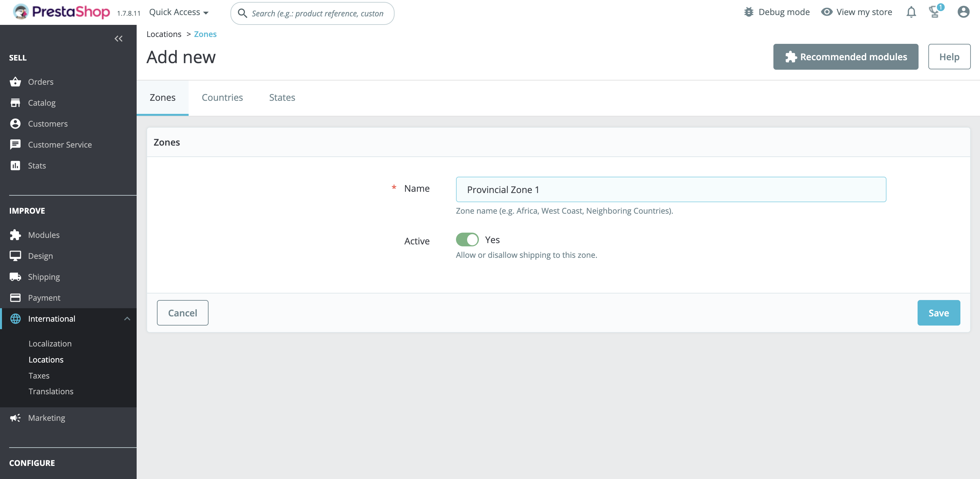Focus the top search box
Image resolution: width=980 pixels, height=479 pixels.
pyautogui.click(x=312, y=13)
